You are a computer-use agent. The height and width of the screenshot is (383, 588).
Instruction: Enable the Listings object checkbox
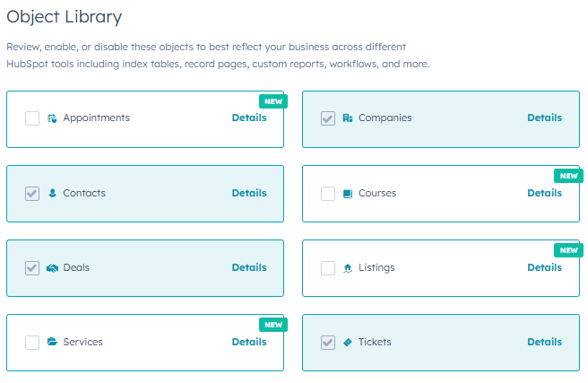pos(328,267)
